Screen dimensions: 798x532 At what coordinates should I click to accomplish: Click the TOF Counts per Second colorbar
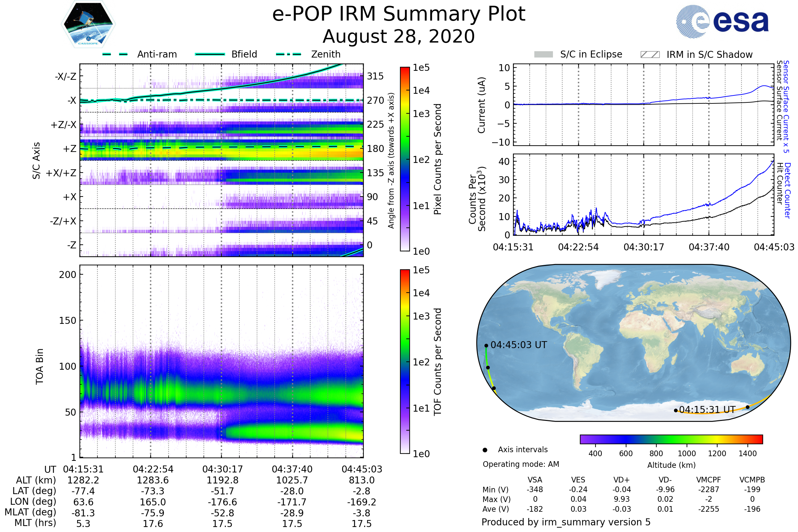click(405, 361)
